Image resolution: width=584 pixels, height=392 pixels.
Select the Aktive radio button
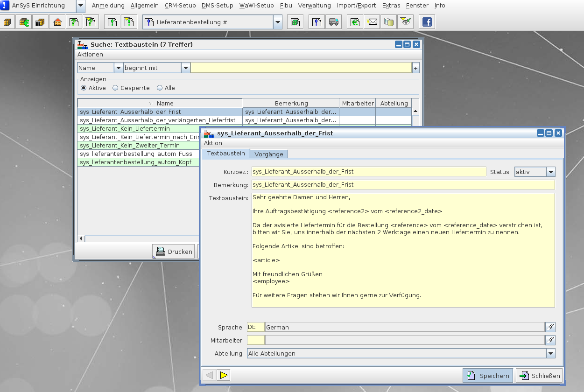[84, 88]
